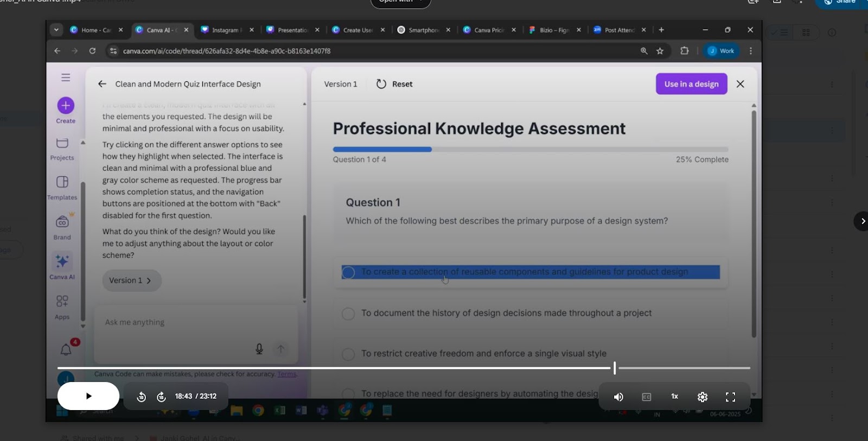Open Word from the taskbar
This screenshot has height=441, width=868.
(301, 411)
